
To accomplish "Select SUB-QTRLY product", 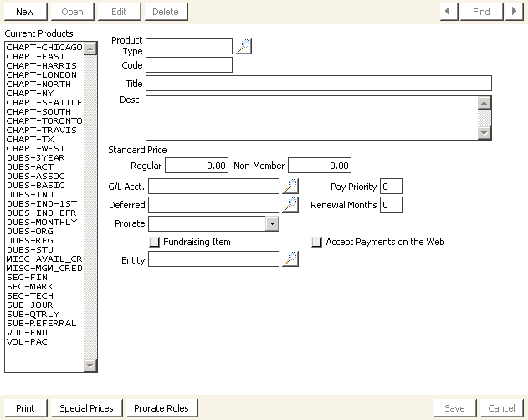I will point(44,315).
